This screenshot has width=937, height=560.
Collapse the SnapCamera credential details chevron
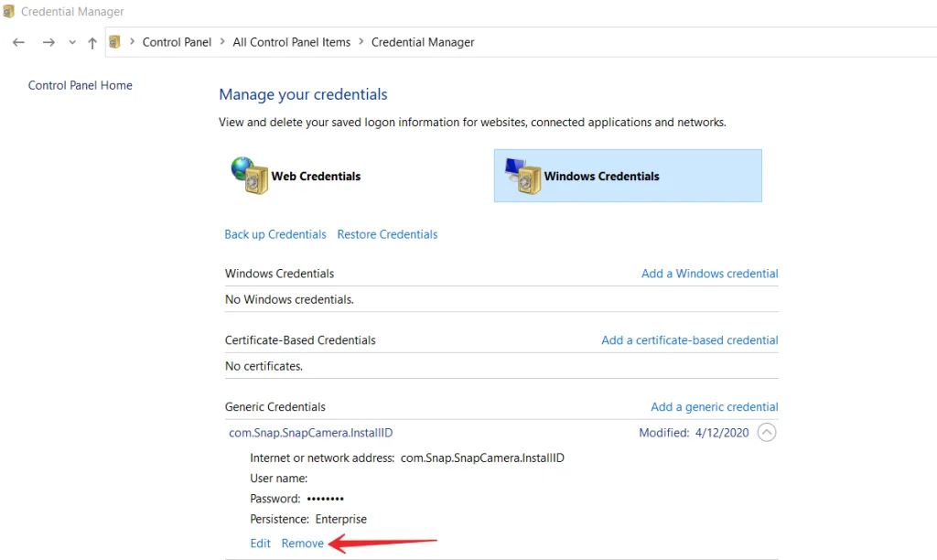tap(767, 432)
